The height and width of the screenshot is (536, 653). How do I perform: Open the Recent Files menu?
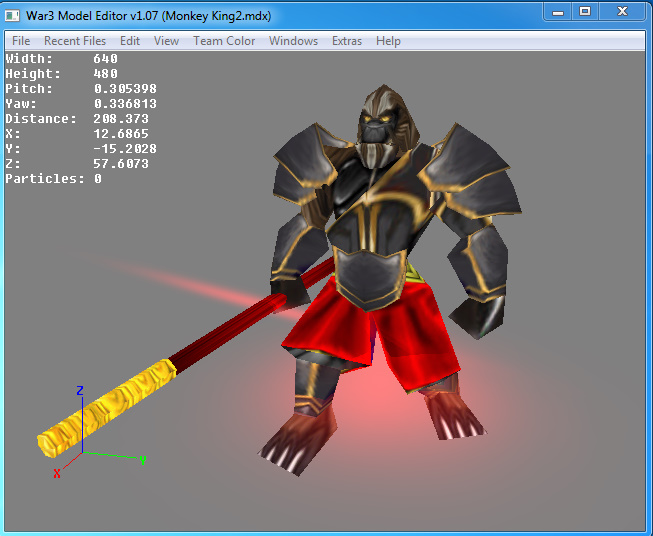click(x=75, y=41)
